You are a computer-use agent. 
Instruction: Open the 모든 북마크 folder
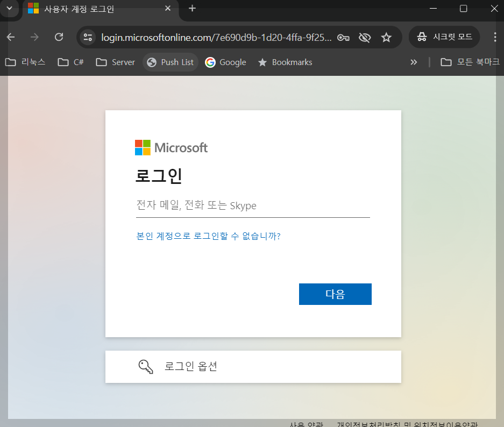click(x=470, y=62)
